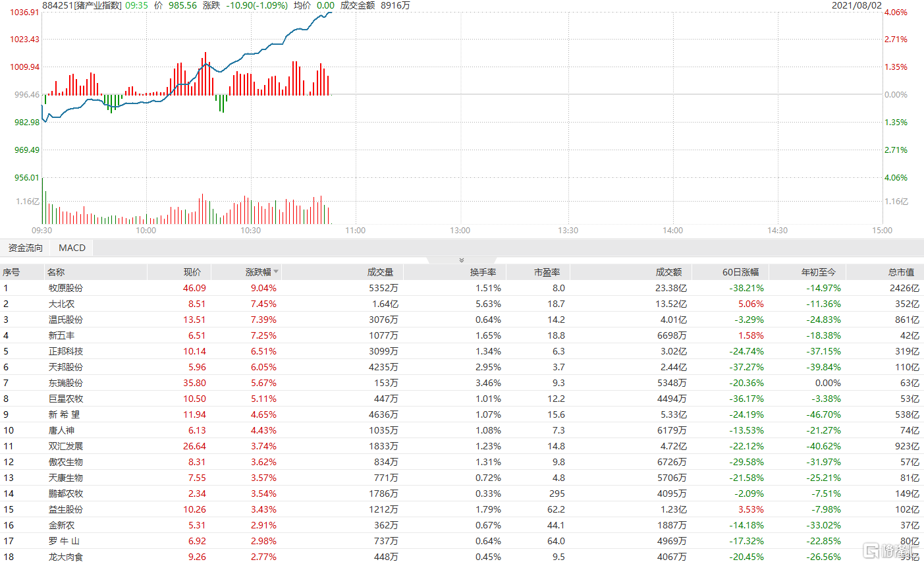Click 牧原股份 price 46.09
This screenshot has width=924, height=564.
[x=194, y=288]
